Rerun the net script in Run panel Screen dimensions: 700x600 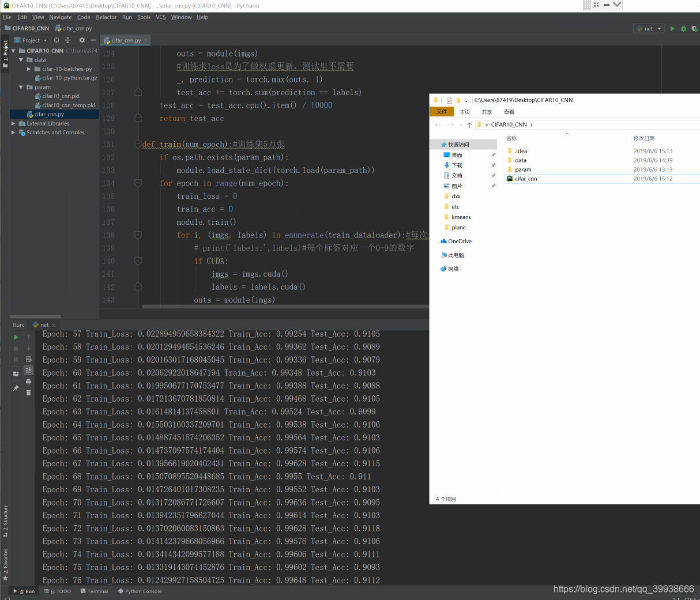[x=16, y=337]
